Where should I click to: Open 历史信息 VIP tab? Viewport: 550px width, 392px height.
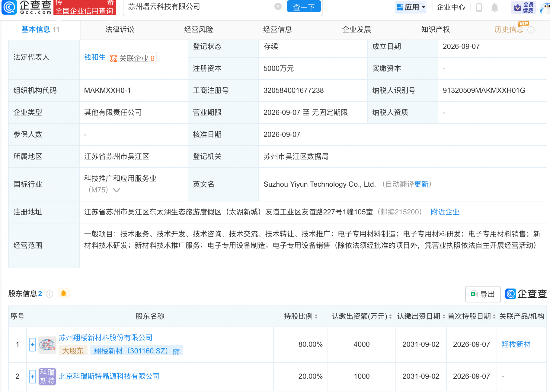click(x=509, y=30)
